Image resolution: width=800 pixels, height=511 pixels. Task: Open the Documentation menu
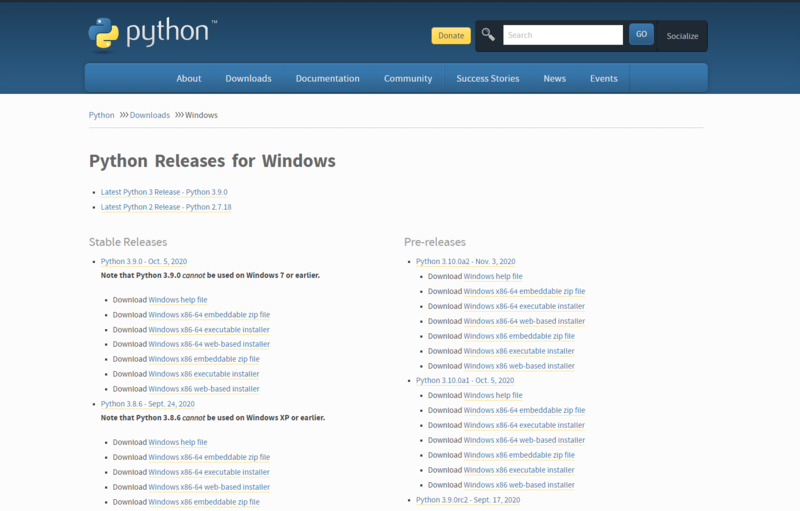tap(328, 79)
